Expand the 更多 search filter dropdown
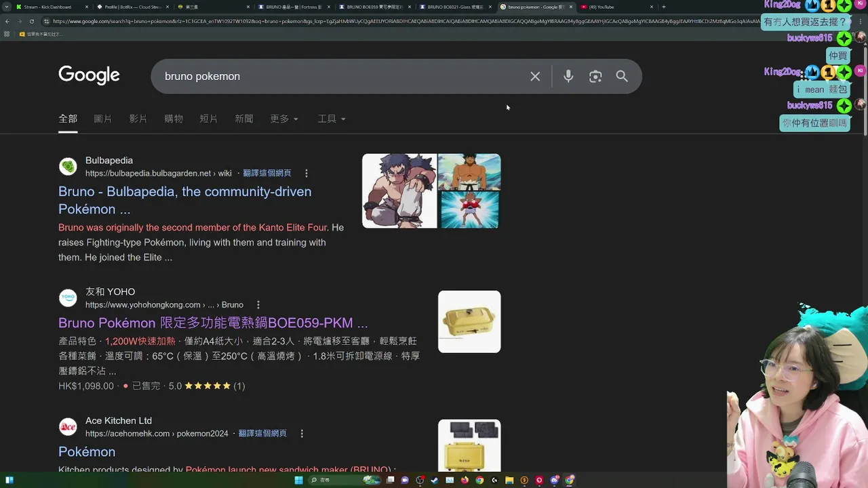 point(284,119)
